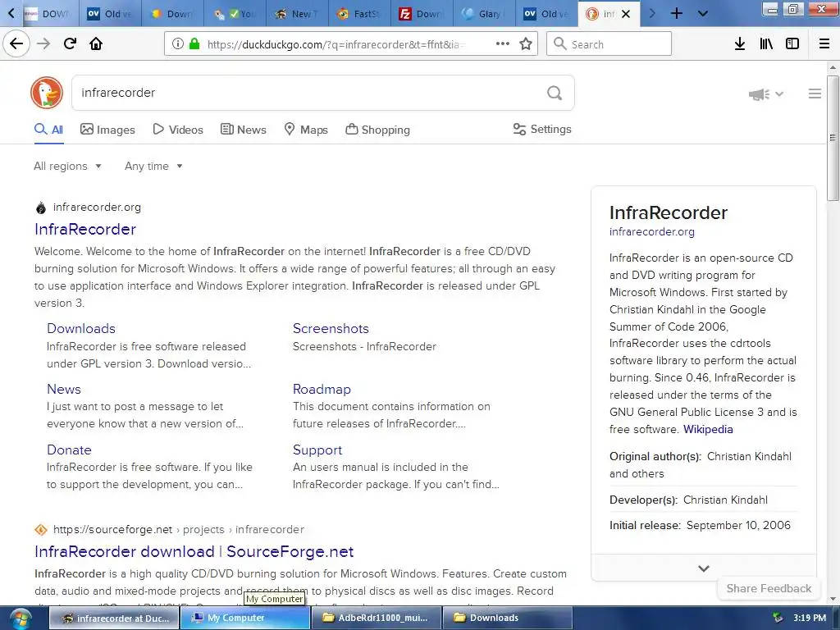Open the megaphone feedback dropdown
Viewport: 840px width, 630px height.
click(x=766, y=94)
